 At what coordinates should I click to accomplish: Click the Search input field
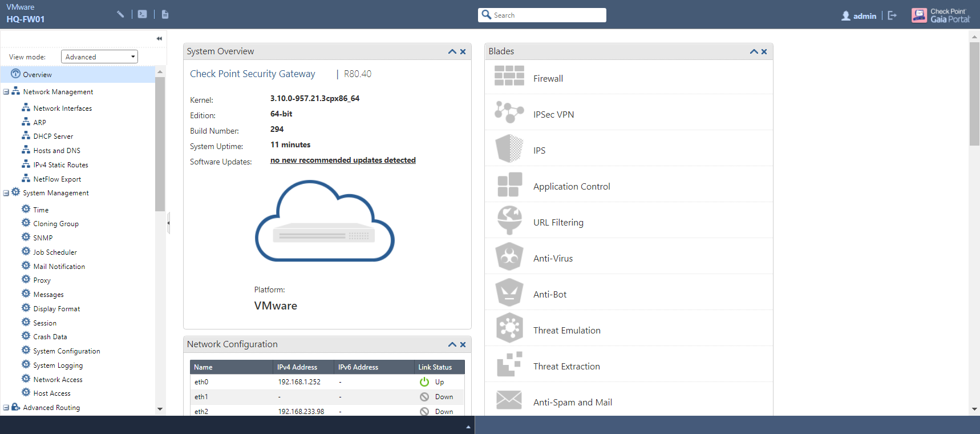click(542, 15)
